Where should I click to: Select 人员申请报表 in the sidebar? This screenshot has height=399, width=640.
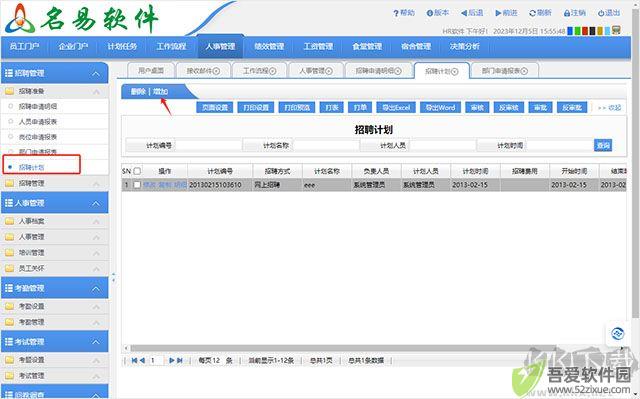(38, 122)
